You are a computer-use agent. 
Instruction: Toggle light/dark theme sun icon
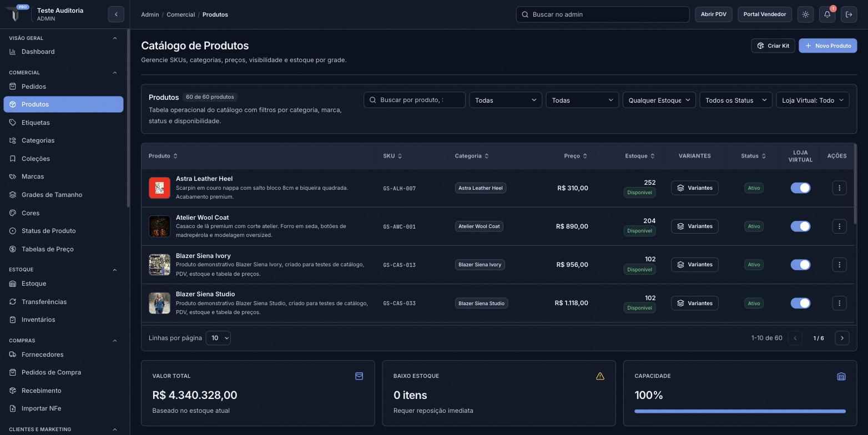click(805, 14)
